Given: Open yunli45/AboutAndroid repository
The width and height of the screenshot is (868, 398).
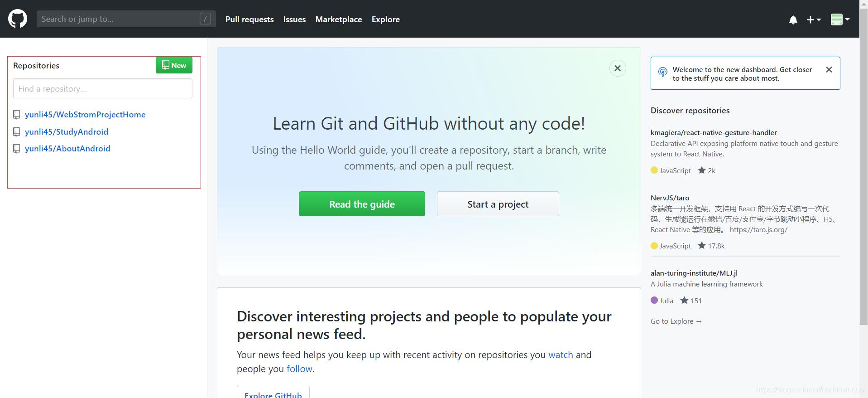Looking at the screenshot, I should click(67, 149).
